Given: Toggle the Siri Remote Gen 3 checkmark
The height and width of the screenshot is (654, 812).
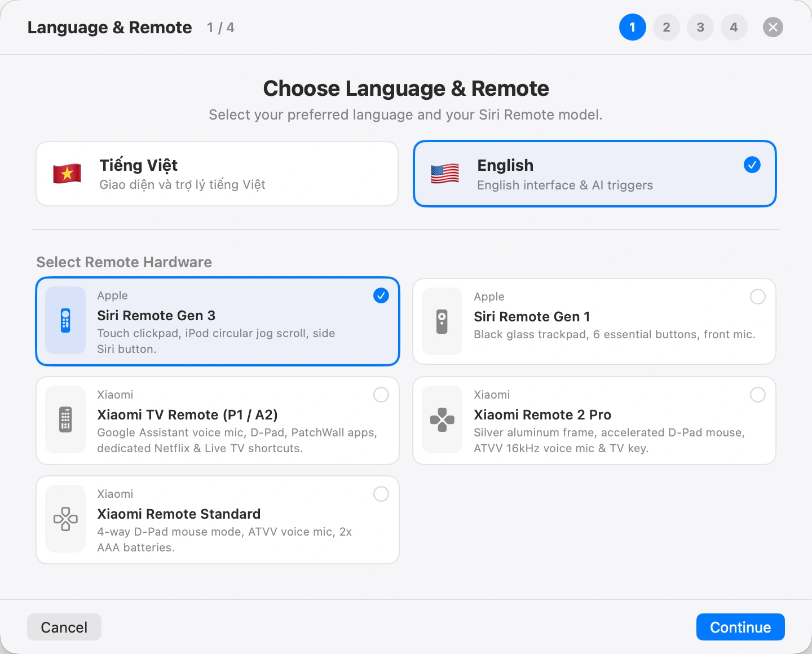Looking at the screenshot, I should pos(381,295).
